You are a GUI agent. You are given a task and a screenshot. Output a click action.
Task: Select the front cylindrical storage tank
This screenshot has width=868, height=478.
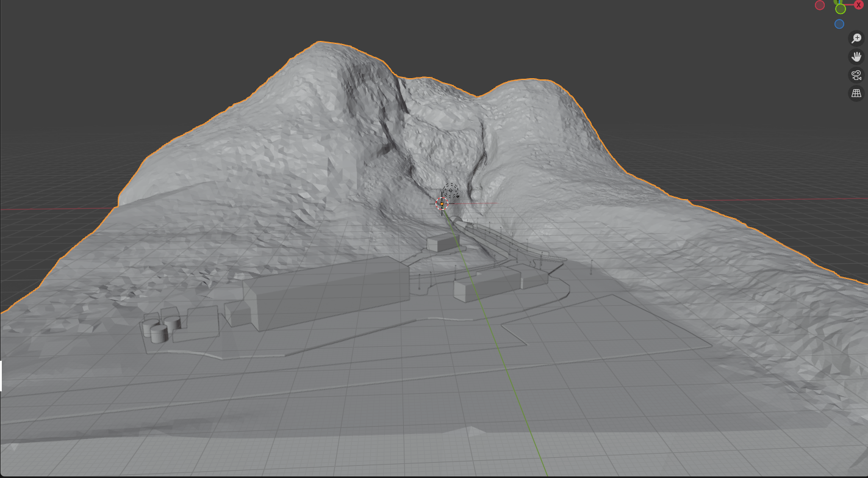pyautogui.click(x=159, y=333)
